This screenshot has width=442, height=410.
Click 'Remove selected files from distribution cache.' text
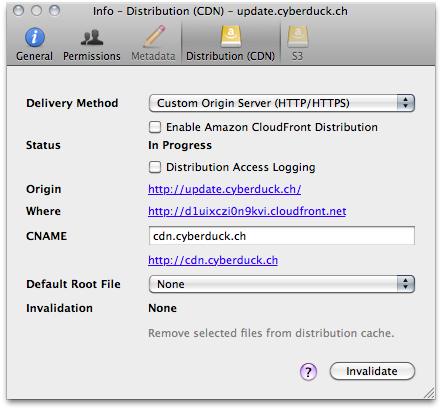[x=271, y=333]
